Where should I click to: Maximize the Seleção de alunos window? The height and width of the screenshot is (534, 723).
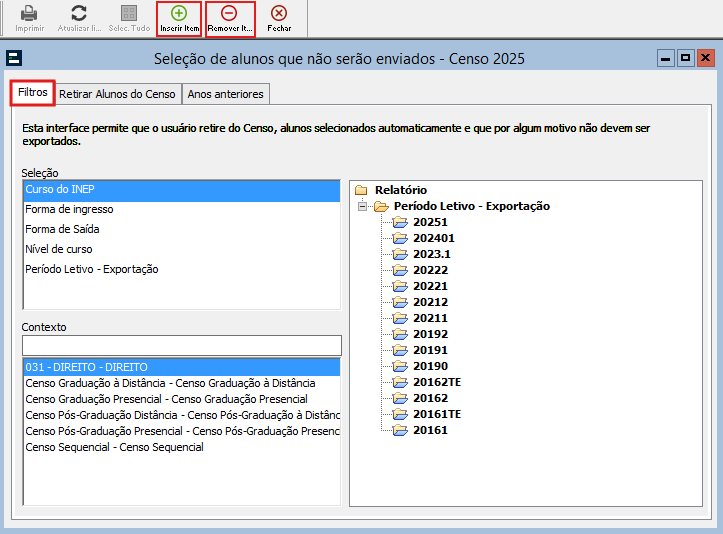pos(685,58)
